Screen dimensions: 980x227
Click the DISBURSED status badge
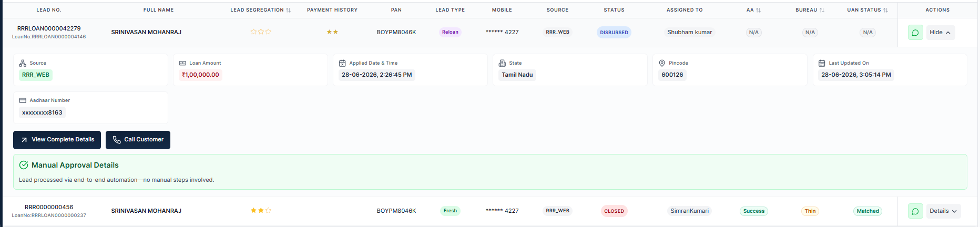[x=614, y=33]
